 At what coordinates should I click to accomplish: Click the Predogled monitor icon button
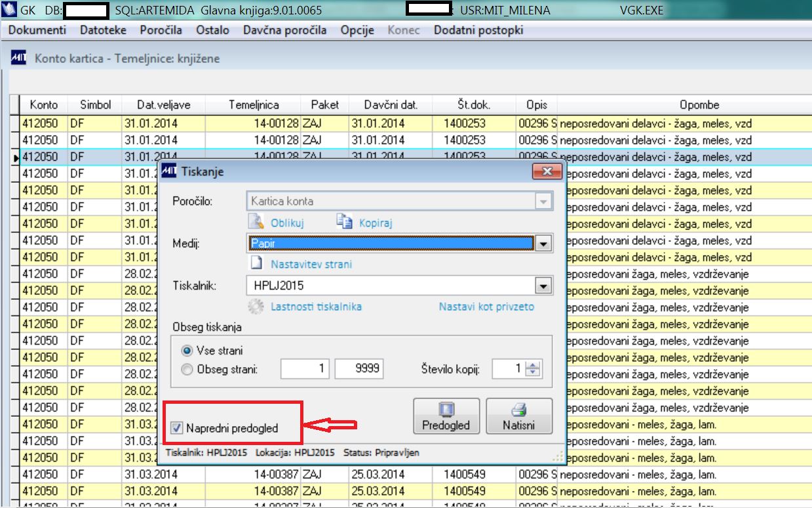tap(446, 416)
